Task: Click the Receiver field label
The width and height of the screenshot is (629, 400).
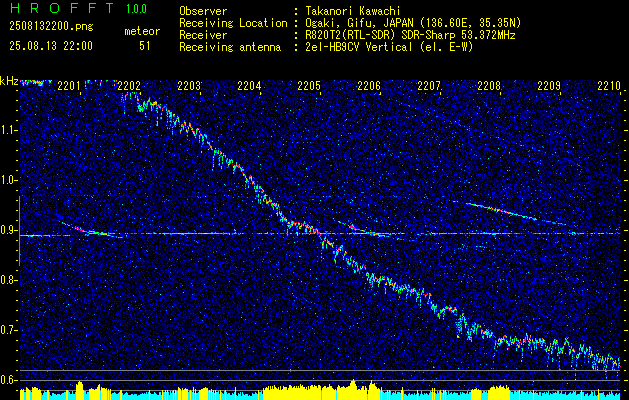Action: (x=203, y=35)
